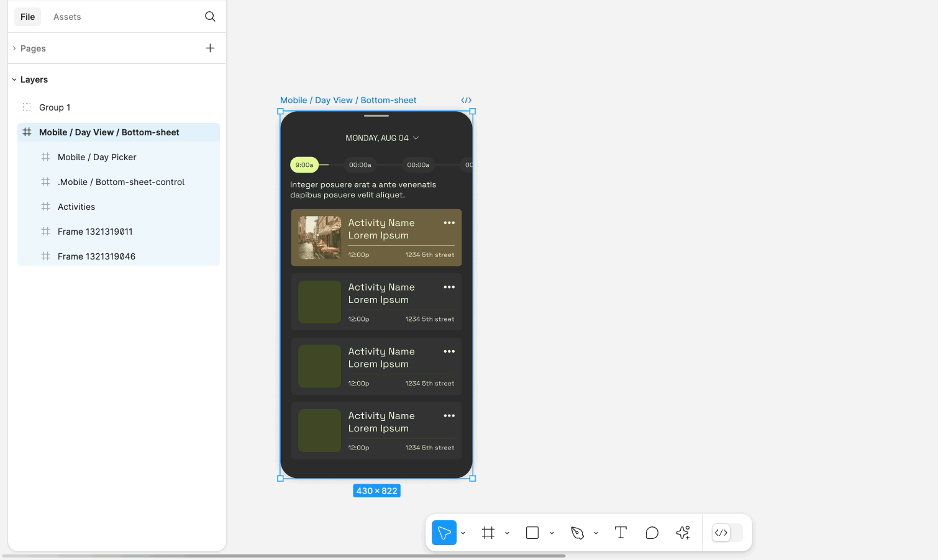The width and height of the screenshot is (938, 560).
Task: Select the Group 1 layer
Action: [55, 107]
